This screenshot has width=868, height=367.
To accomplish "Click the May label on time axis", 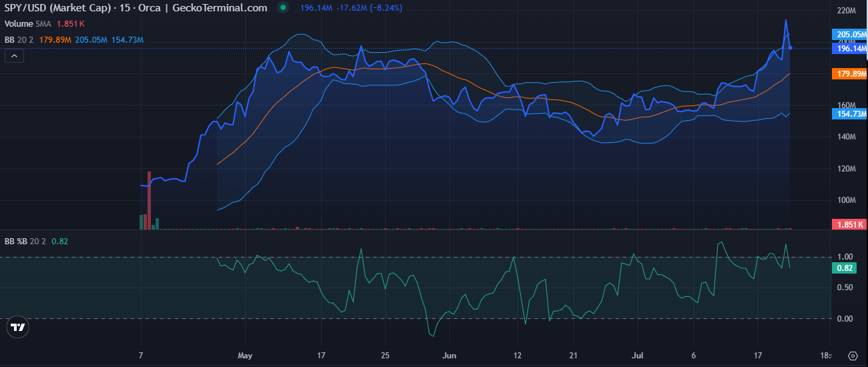I will (246, 356).
